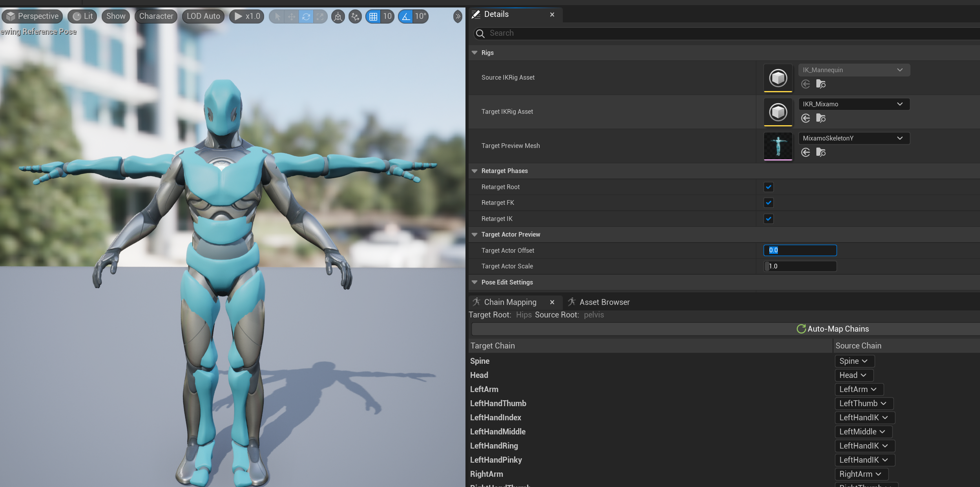Toggle grid snapping icon
This screenshot has height=487, width=980.
coord(373,16)
